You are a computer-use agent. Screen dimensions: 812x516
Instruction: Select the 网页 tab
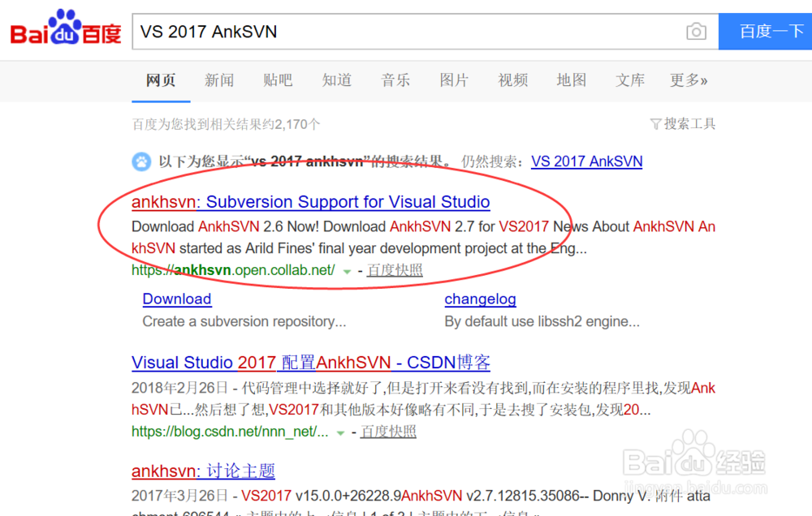point(161,80)
